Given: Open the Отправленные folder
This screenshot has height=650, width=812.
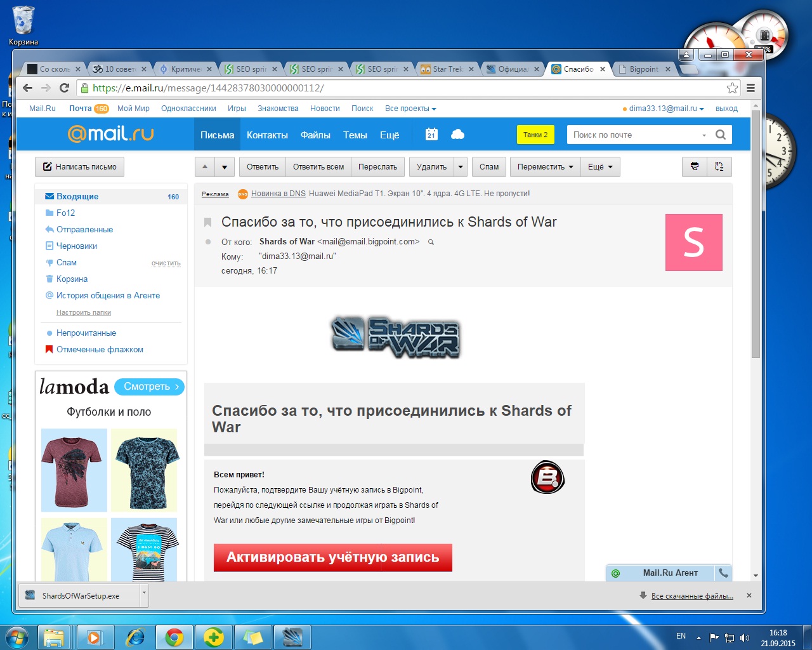Looking at the screenshot, I should tap(84, 229).
